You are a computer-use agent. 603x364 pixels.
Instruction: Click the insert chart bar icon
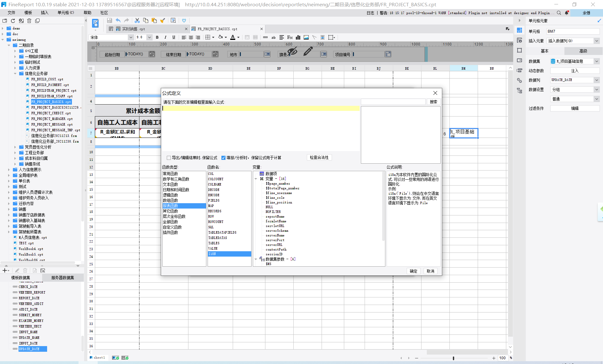pyautogui.click(x=298, y=37)
